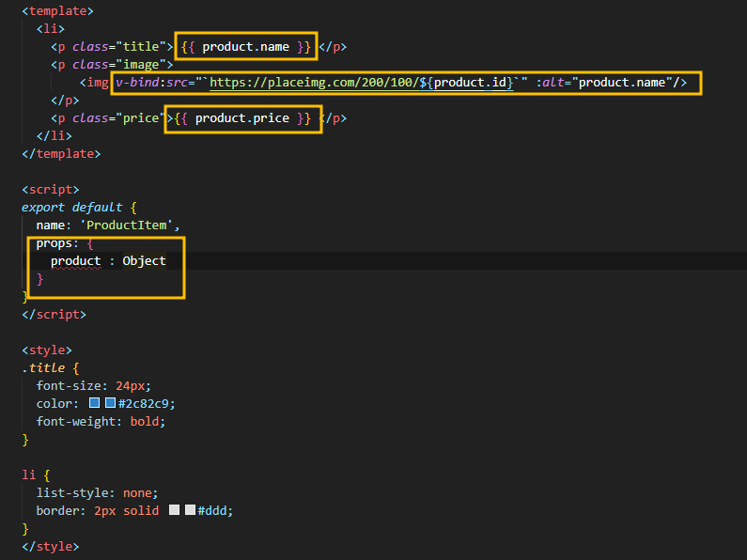This screenshot has height=560, width=747.
Task: Click the class="image" attribute
Action: 119,64
